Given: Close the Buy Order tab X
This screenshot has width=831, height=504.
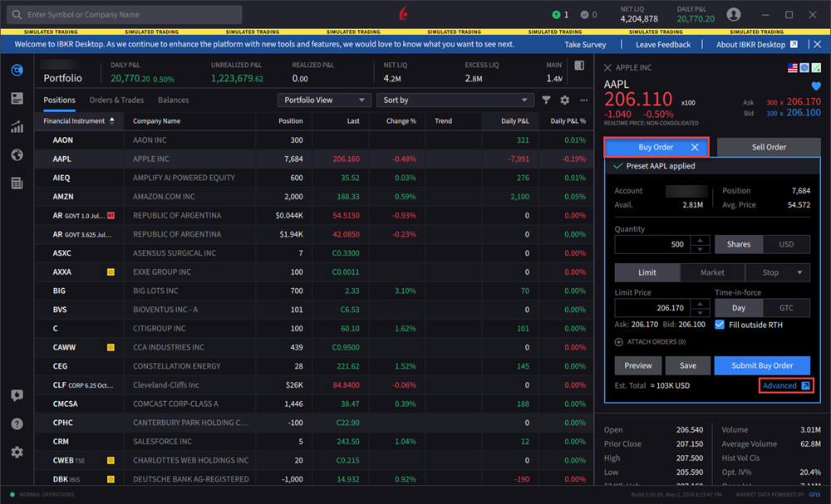Looking at the screenshot, I should click(694, 147).
